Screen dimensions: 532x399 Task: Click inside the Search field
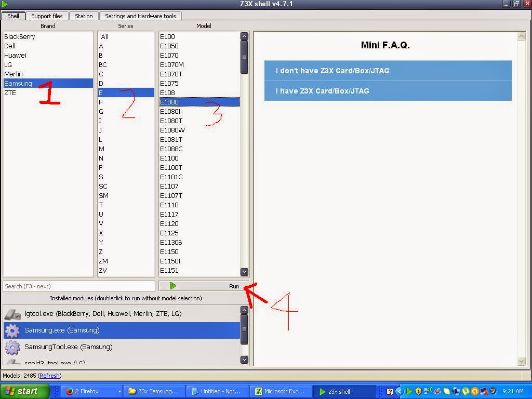tap(78, 286)
